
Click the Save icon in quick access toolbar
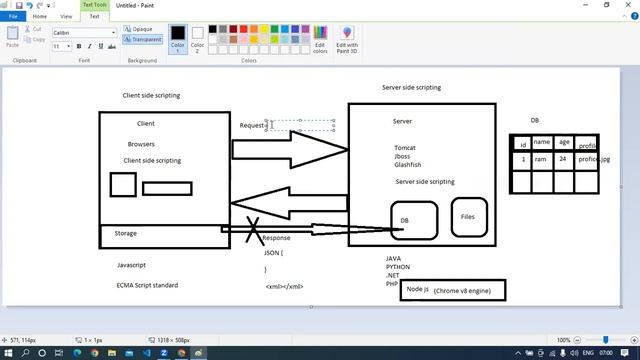(x=19, y=6)
